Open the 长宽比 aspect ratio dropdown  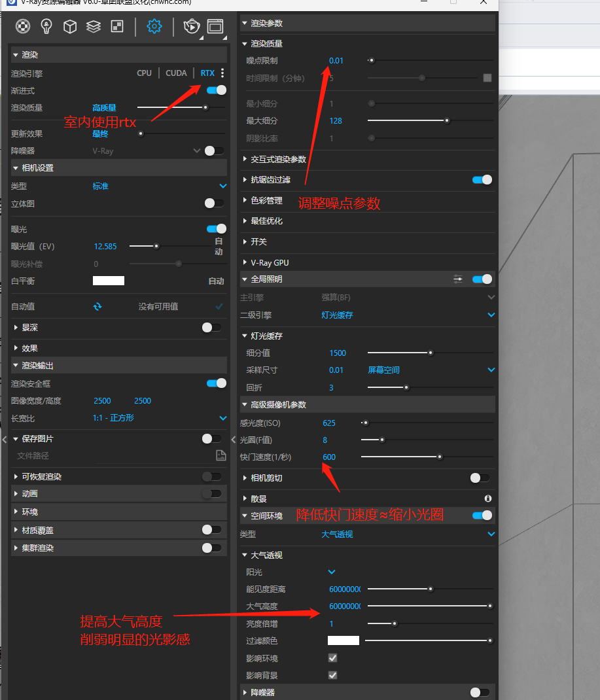tap(223, 418)
